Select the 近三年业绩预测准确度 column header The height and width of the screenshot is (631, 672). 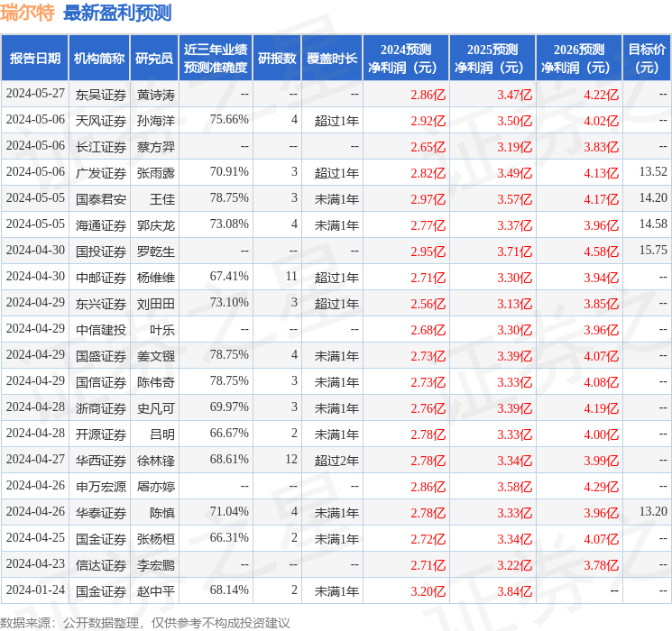216,59
